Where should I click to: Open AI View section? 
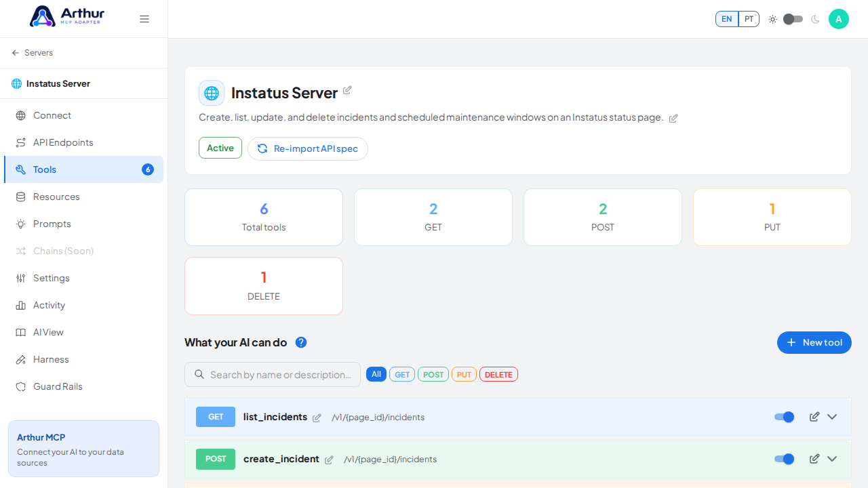click(x=83, y=332)
